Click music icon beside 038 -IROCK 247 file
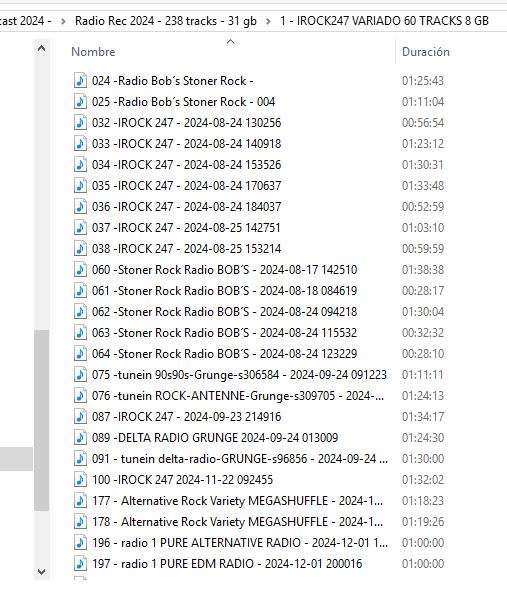Screen dimensions: 507x600 click(x=80, y=249)
